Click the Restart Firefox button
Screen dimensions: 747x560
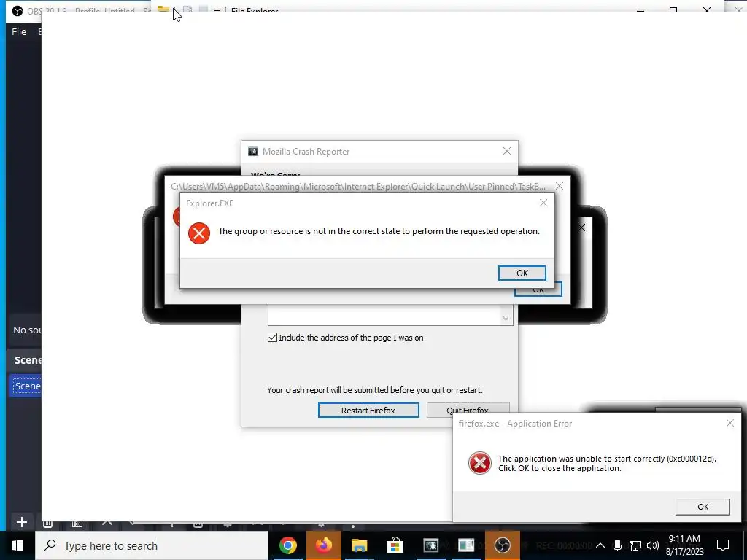coord(368,410)
